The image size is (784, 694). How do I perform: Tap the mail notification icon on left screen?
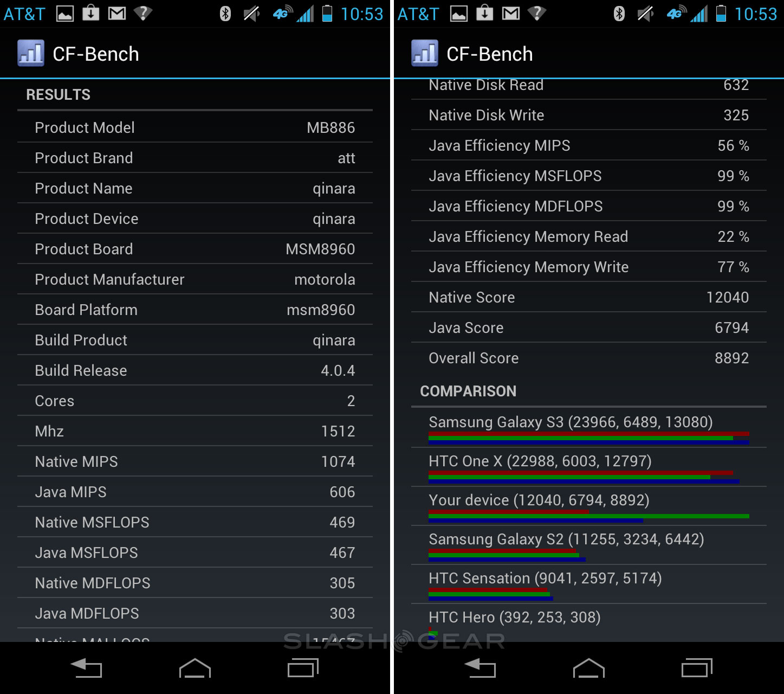click(117, 14)
